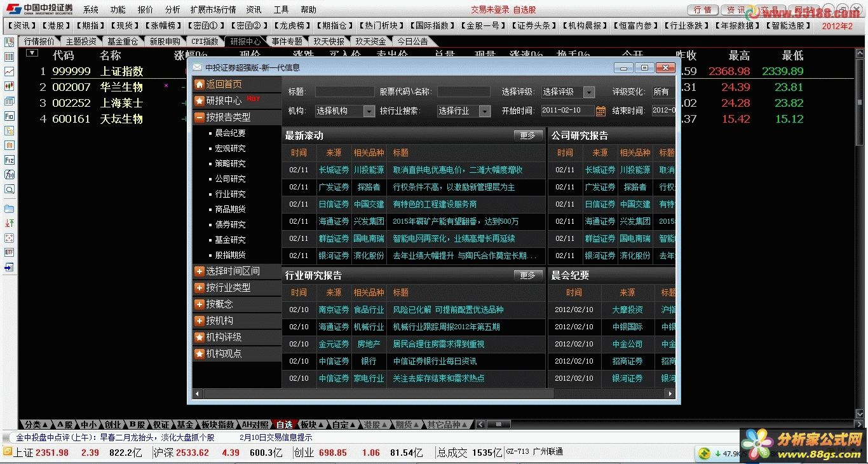Click the F12 icon in left sidebar
The image size is (868, 464).
tap(9, 160)
